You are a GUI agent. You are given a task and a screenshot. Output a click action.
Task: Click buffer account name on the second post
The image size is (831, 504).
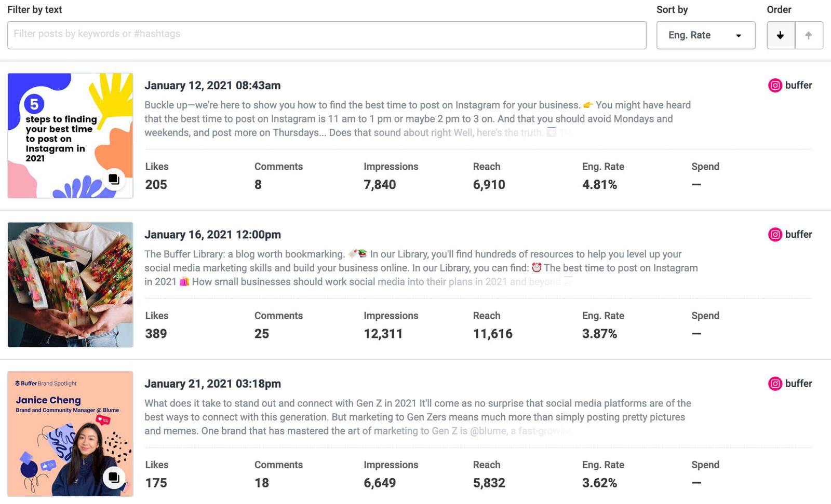click(x=798, y=235)
